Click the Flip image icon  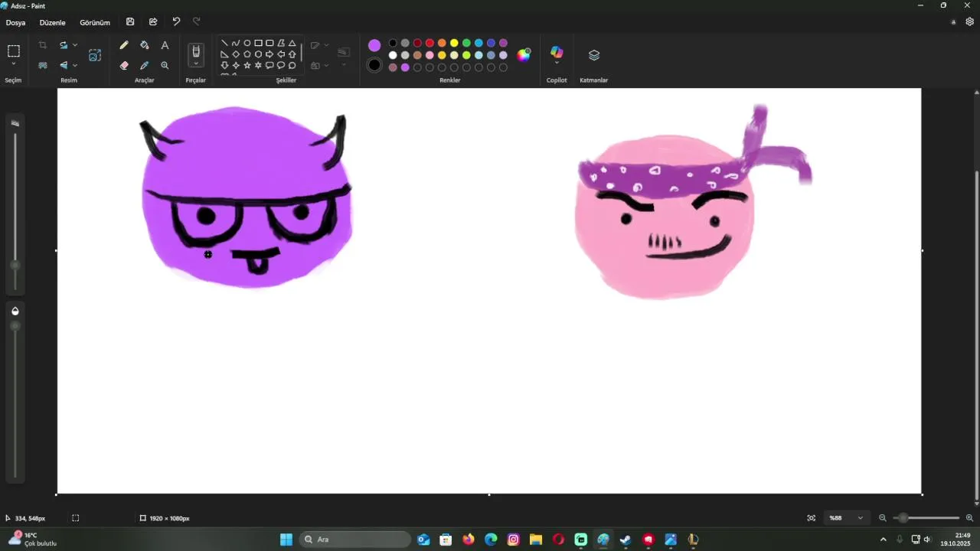64,66
